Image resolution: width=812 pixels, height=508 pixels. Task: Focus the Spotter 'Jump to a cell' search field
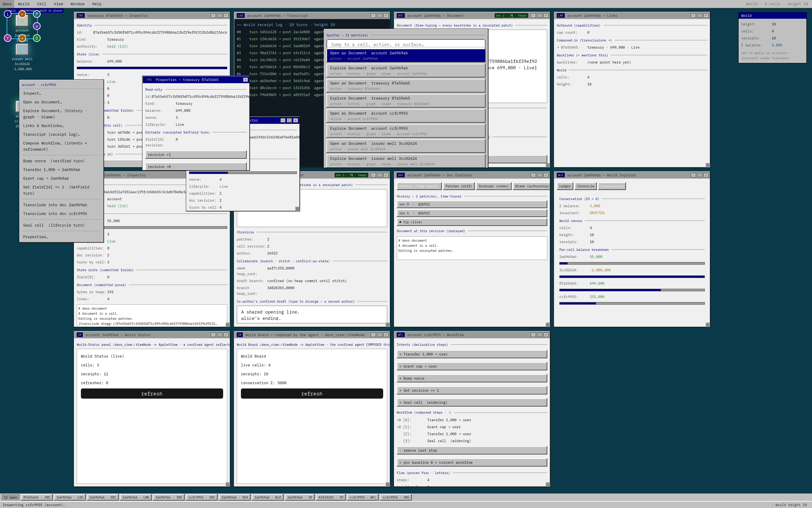(x=406, y=44)
